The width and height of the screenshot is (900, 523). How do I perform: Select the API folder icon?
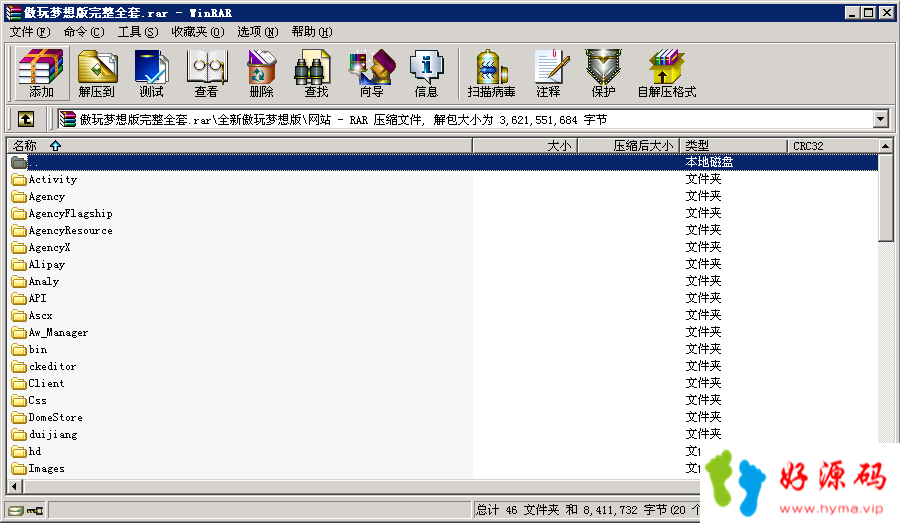(20, 299)
